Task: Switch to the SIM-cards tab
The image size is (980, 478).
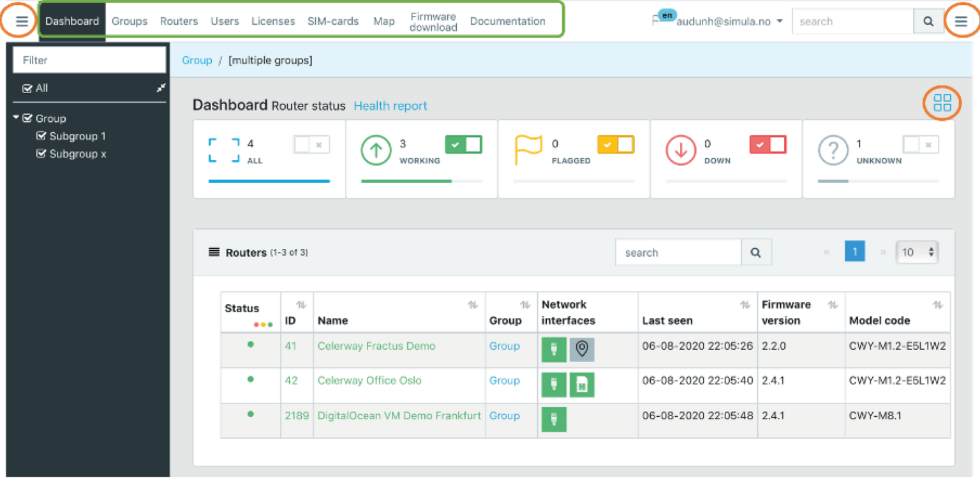Action: (333, 21)
